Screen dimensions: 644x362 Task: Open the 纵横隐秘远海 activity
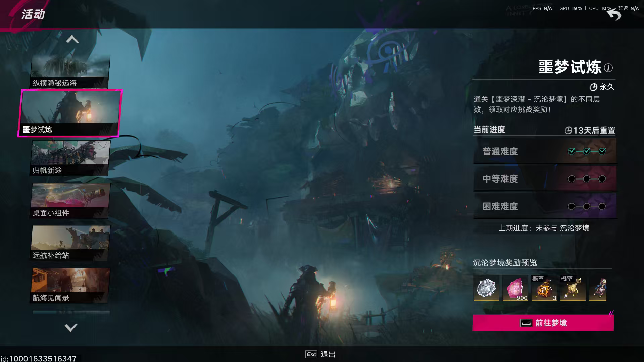click(x=70, y=71)
